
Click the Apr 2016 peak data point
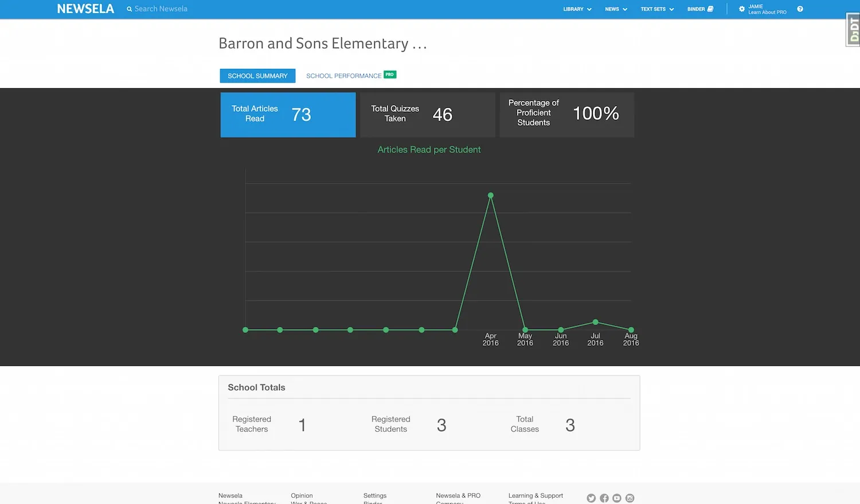pos(491,196)
